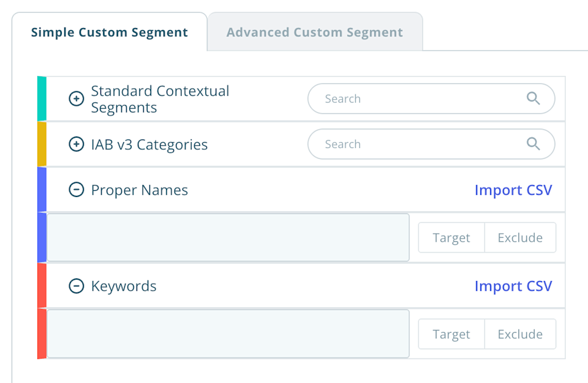The height and width of the screenshot is (383, 588).
Task: Open Import CSV for Keywords
Action: [x=513, y=286]
